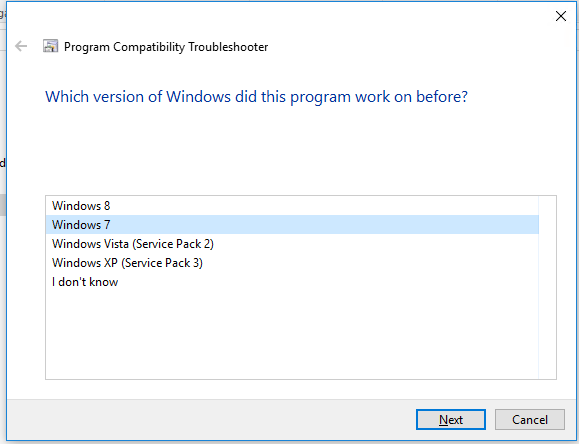Dismiss the wizard with Cancel
The image size is (579, 444).
(x=530, y=420)
